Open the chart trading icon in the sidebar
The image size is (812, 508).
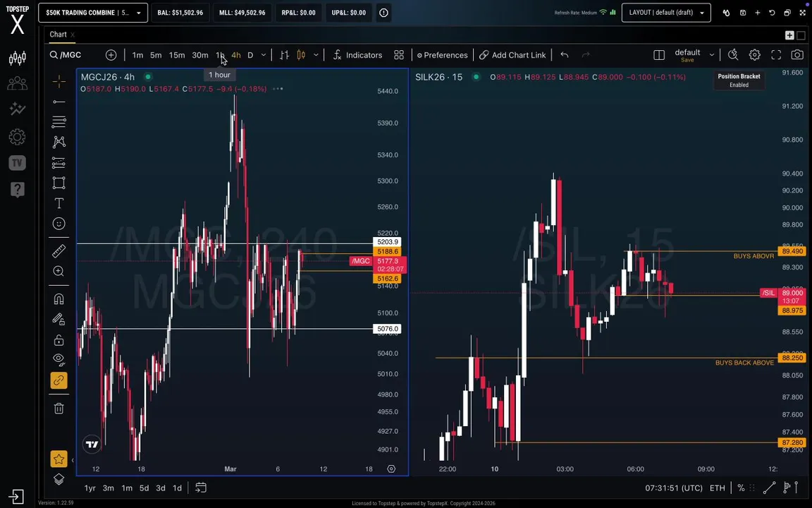(17, 58)
